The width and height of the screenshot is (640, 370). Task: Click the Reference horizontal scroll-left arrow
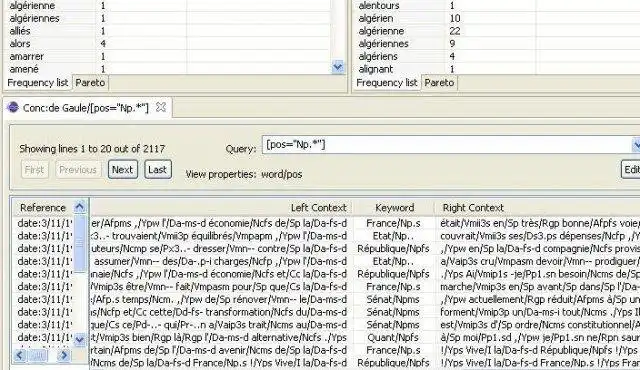pos(20,355)
